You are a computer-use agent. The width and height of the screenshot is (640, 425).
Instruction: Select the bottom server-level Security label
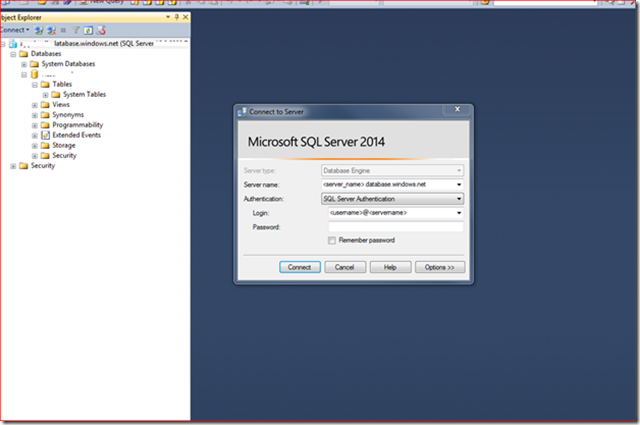pyautogui.click(x=43, y=166)
